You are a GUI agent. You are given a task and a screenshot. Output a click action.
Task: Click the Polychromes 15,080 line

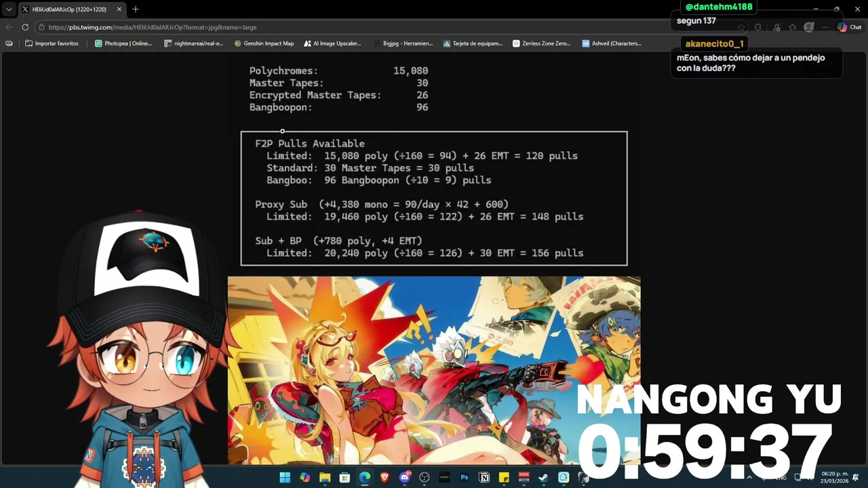click(338, 70)
